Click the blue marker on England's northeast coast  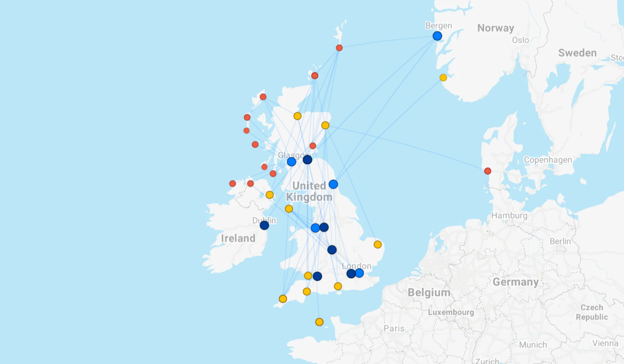pyautogui.click(x=333, y=184)
